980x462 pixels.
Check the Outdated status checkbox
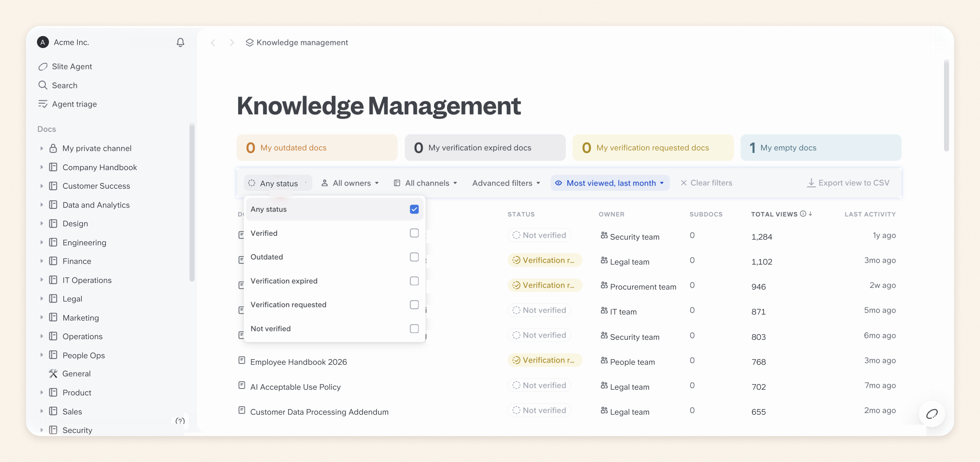[414, 257]
